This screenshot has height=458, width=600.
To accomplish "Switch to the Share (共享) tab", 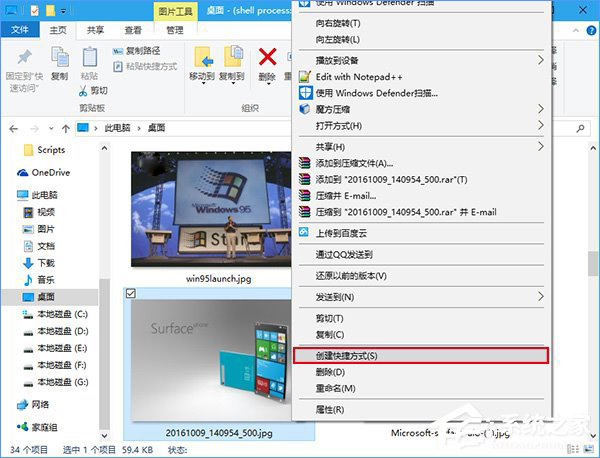I will coord(95,30).
